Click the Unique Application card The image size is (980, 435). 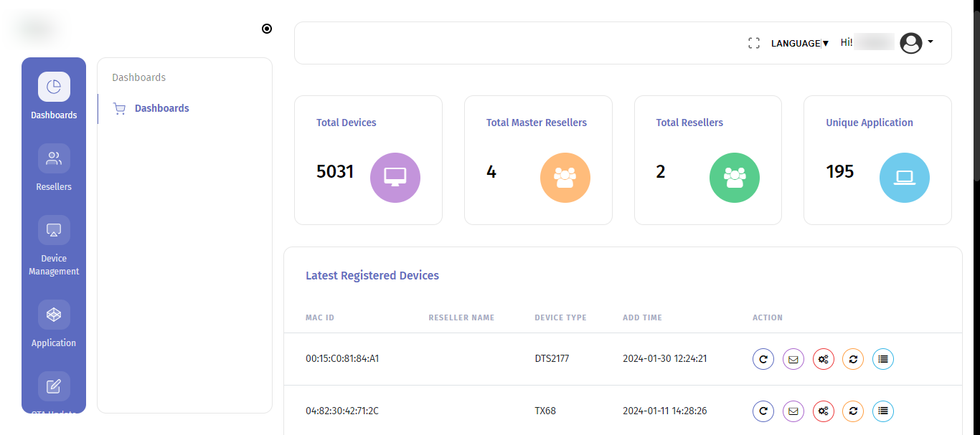877,161
